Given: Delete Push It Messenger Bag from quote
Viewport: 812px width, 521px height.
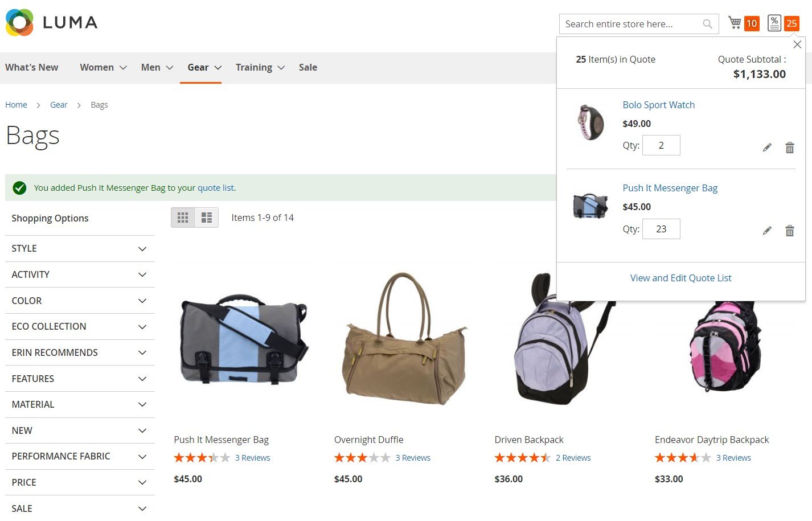Looking at the screenshot, I should coord(790,231).
